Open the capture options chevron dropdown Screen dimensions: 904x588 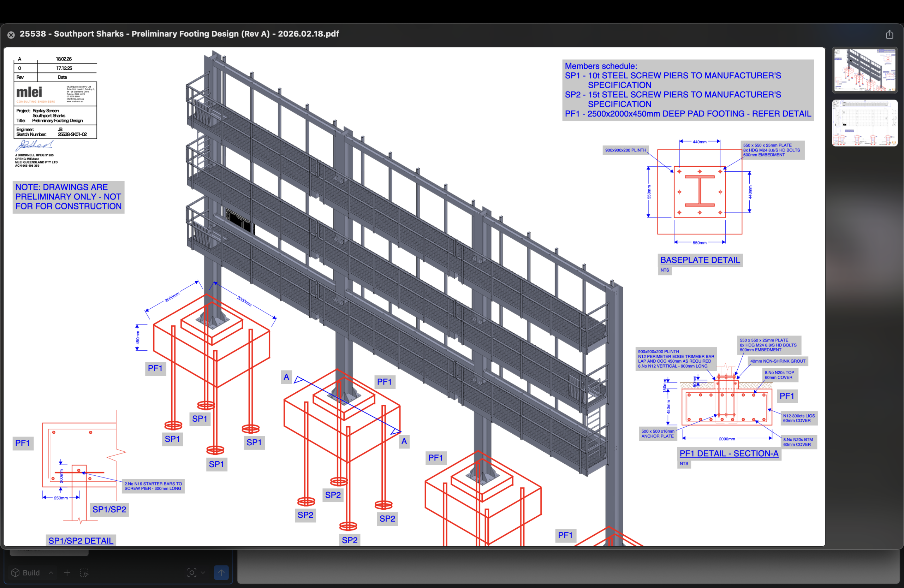[204, 574]
